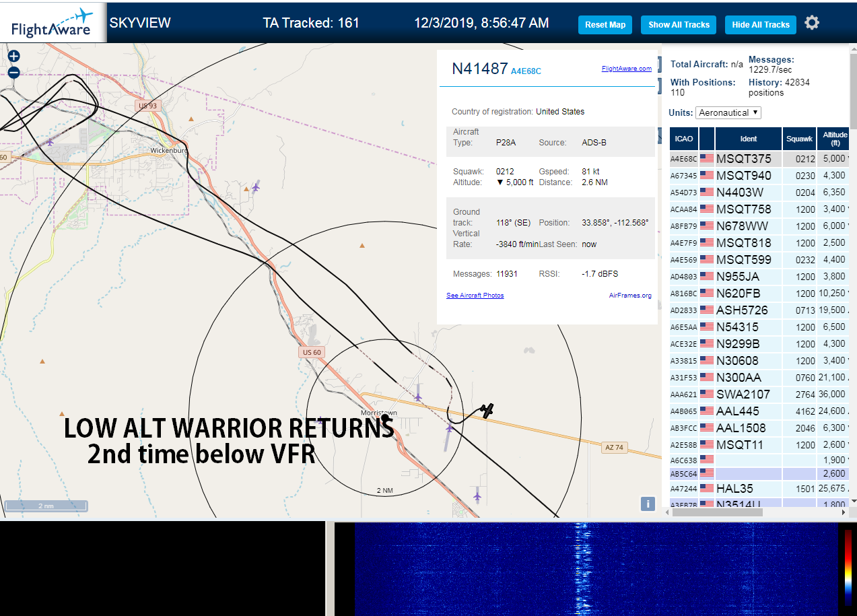Click the flag icon in HAL35 row
857x616 pixels.
[x=707, y=489]
